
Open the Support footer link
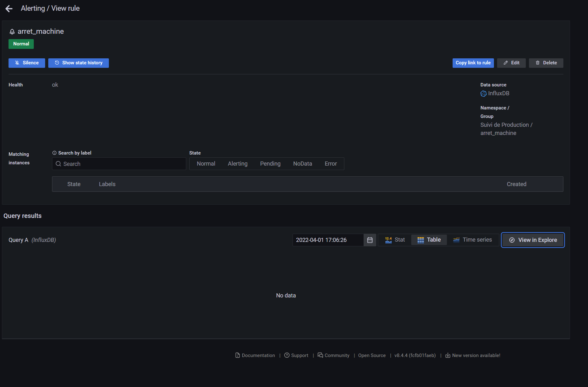[296, 355]
